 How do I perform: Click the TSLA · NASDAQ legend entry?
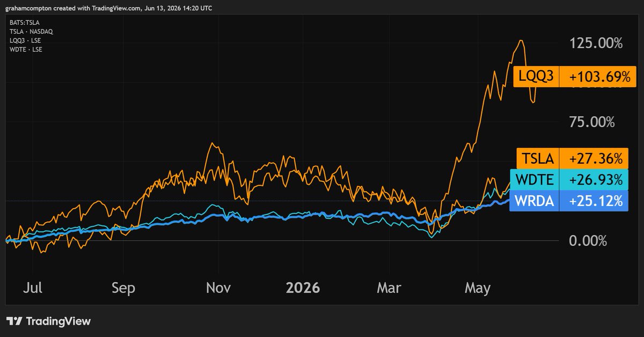pos(31,32)
